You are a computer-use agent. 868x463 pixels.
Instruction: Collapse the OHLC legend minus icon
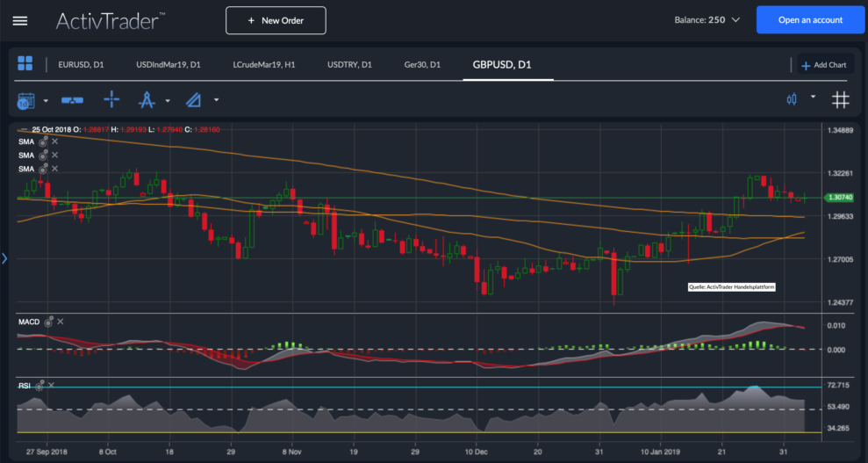pos(23,130)
